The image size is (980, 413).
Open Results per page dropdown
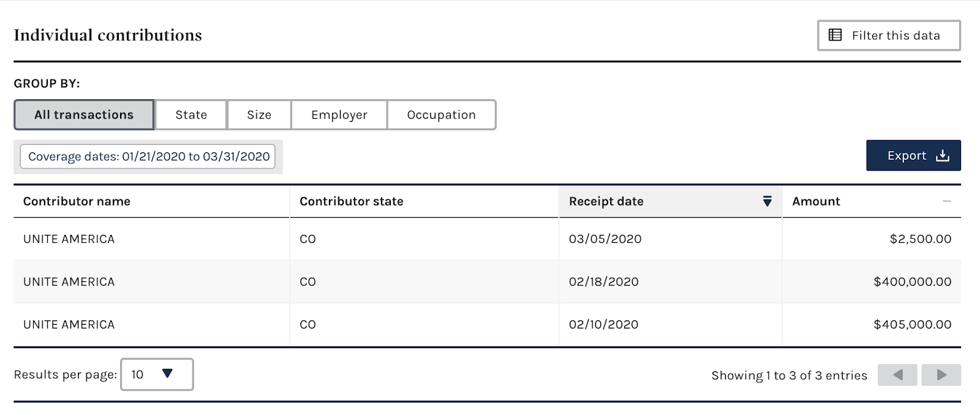(157, 374)
